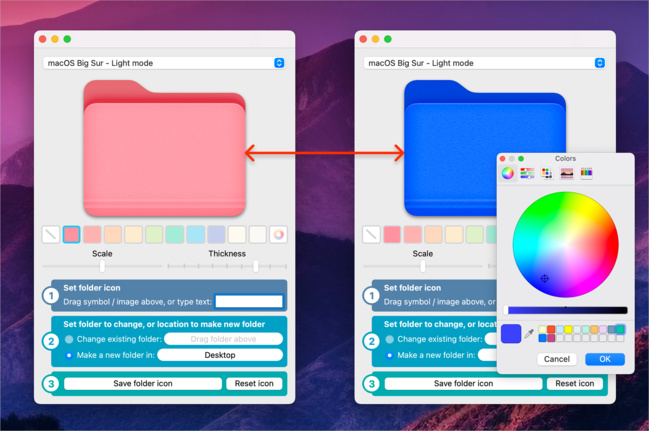Click the current blue color well in Colors

coord(511,334)
